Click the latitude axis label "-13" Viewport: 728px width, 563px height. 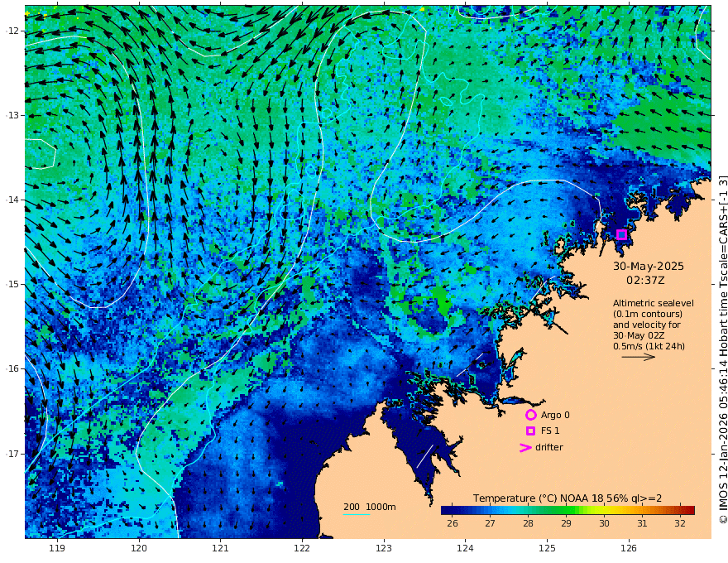[12, 115]
